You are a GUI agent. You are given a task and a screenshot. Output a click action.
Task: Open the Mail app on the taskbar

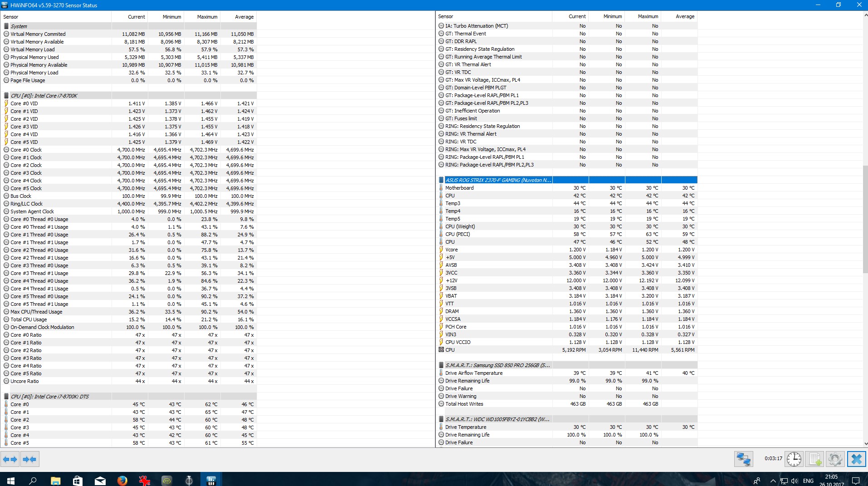point(100,480)
